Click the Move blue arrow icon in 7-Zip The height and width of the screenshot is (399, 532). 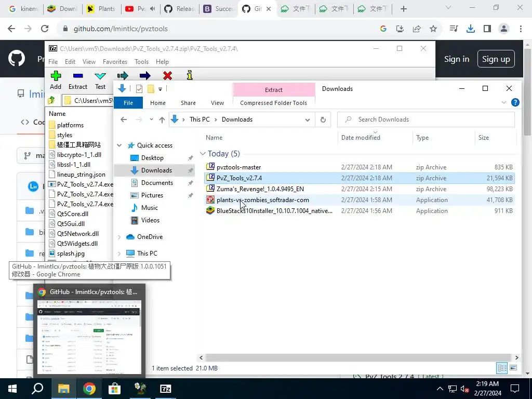click(x=145, y=76)
